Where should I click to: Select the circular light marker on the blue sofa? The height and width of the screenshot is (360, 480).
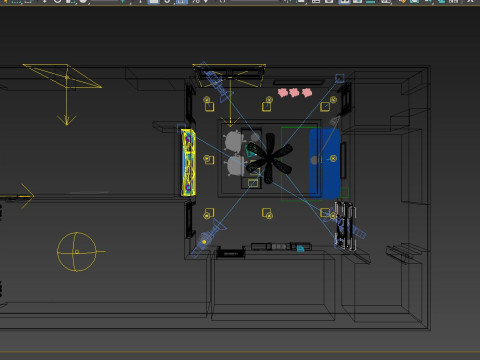(333, 158)
